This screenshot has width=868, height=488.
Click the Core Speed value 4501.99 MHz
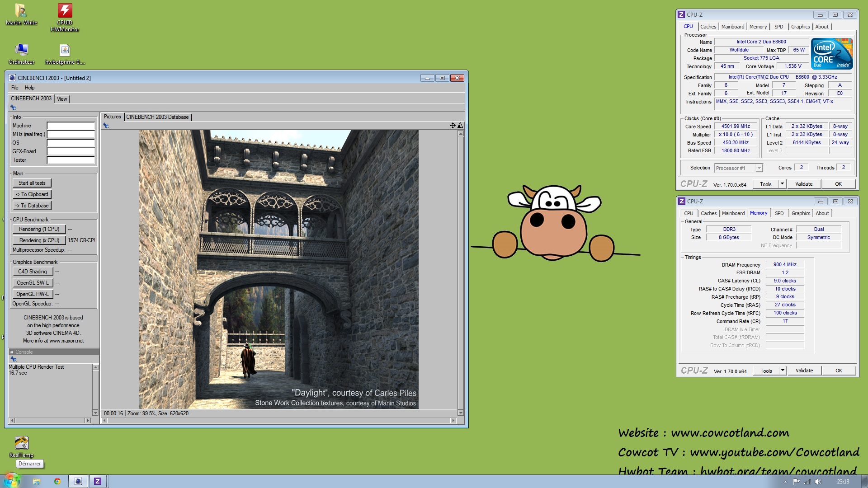click(736, 127)
